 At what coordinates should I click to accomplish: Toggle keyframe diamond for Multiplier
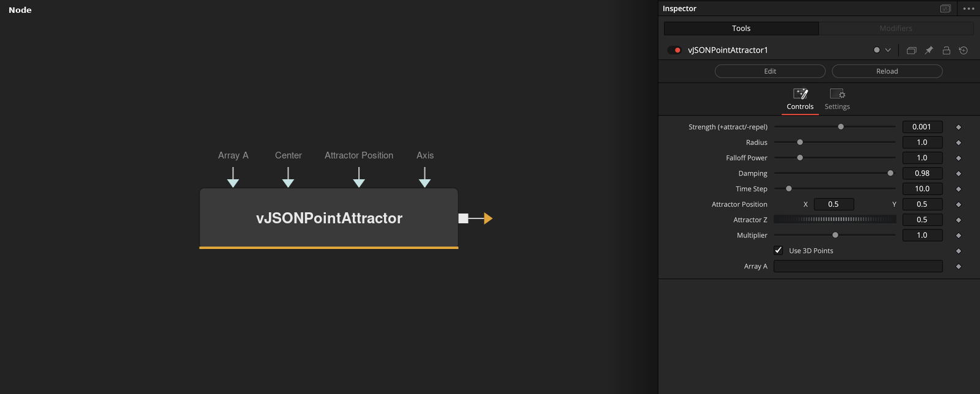pos(959,236)
